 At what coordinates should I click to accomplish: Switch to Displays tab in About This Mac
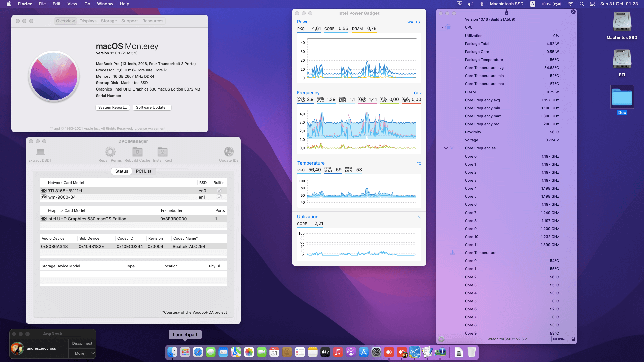pos(88,21)
